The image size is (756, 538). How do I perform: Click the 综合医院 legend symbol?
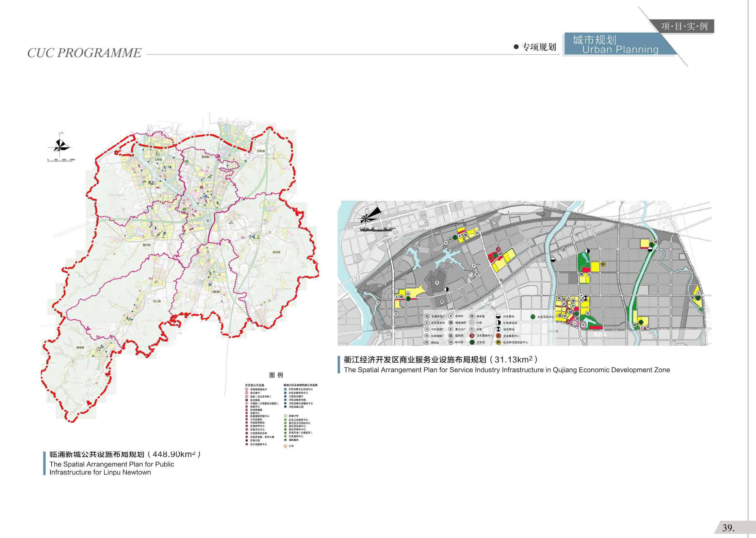point(247,400)
